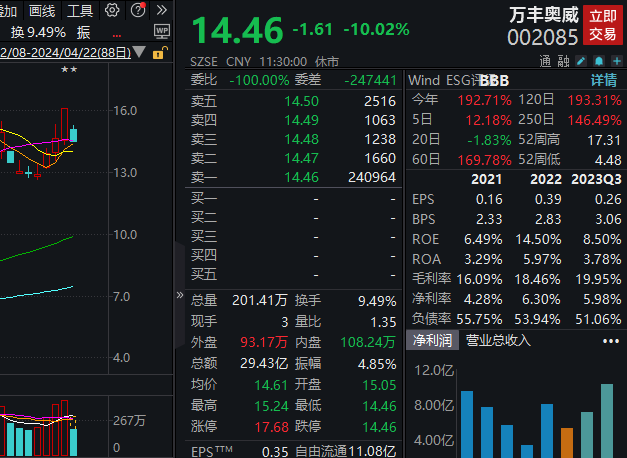The image size is (627, 458).
Task: Click the tallest teal net profit bar
Action: pos(607,421)
